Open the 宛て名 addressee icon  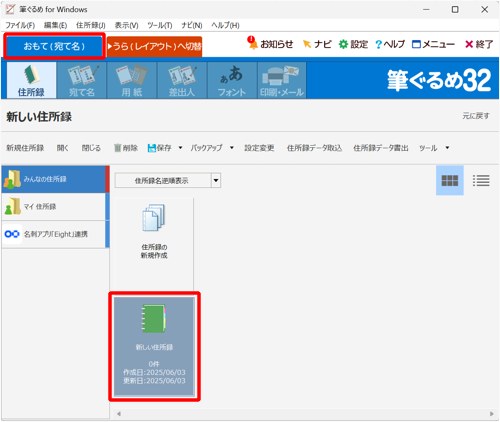(82, 80)
